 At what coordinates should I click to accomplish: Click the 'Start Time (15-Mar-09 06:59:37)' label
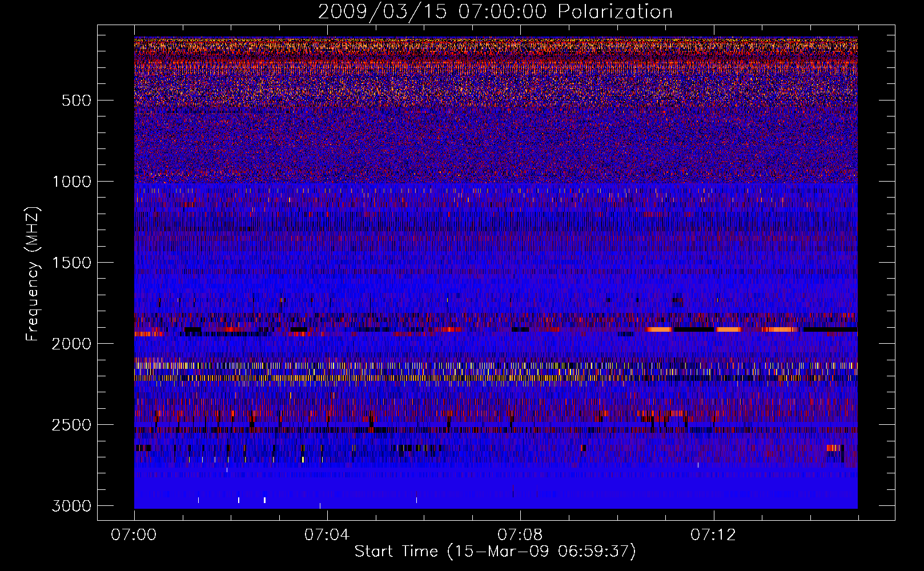click(x=495, y=552)
